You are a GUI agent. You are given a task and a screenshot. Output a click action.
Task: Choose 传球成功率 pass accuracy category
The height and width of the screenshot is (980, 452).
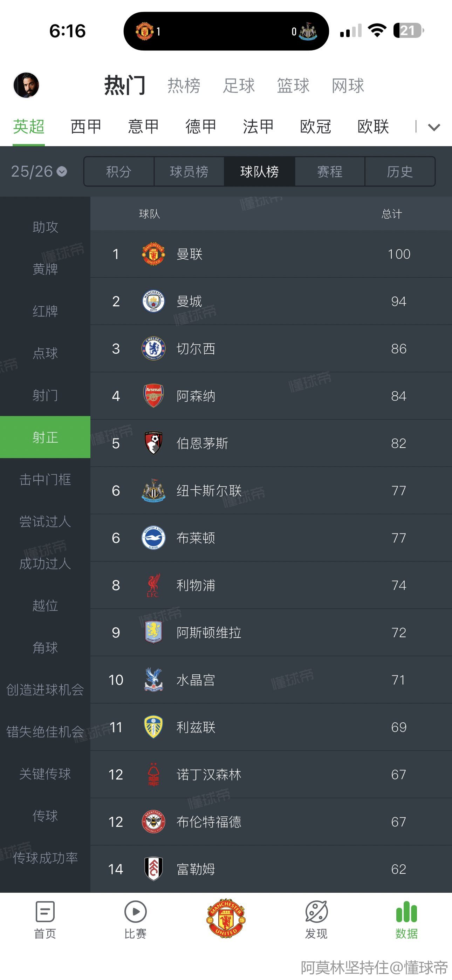[45, 858]
